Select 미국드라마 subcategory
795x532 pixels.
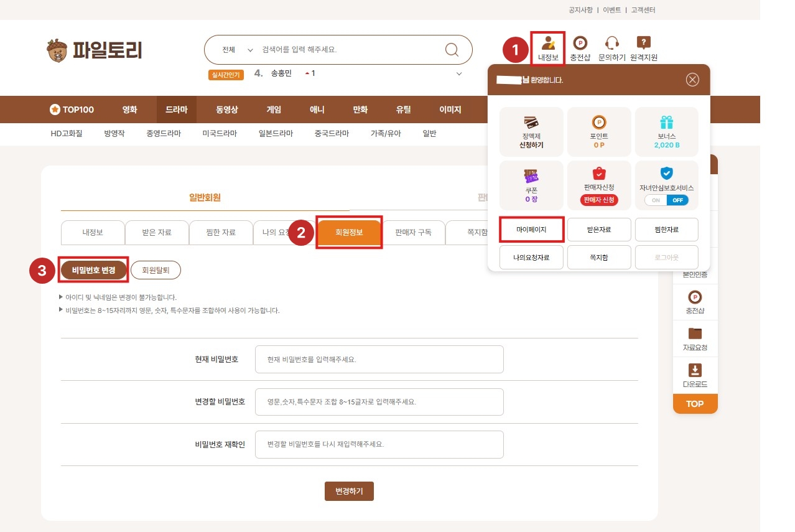tap(220, 133)
